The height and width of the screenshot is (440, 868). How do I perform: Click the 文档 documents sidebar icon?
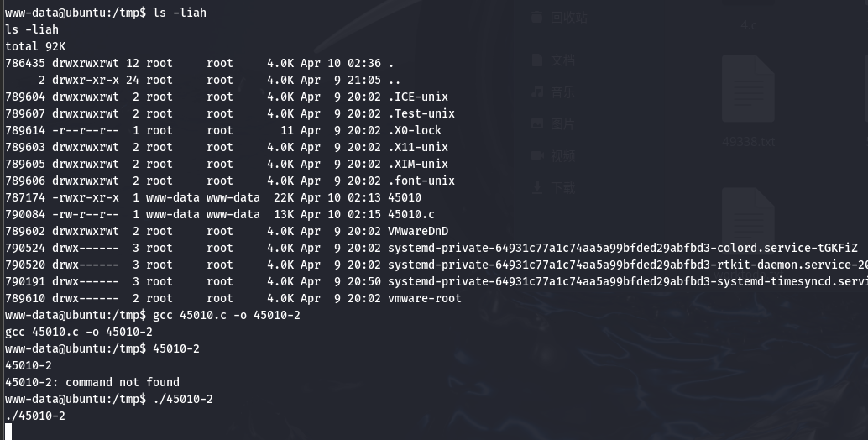[x=536, y=60]
